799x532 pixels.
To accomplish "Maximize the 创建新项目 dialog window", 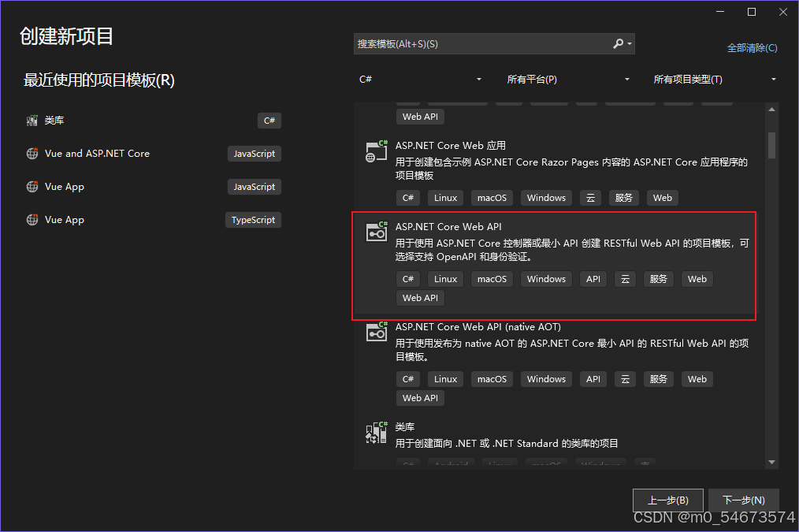I will 752,12.
